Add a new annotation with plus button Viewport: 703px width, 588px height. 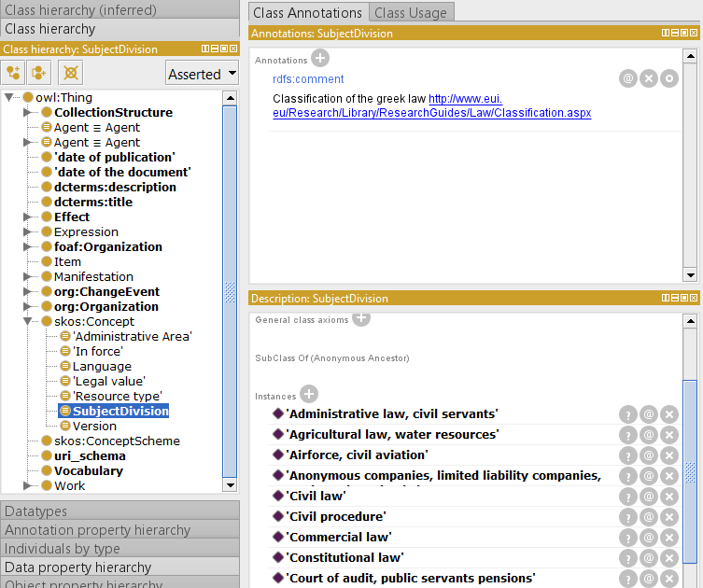320,58
